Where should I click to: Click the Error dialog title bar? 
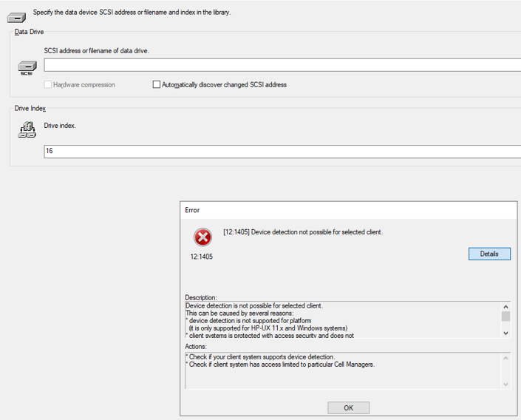pos(349,210)
